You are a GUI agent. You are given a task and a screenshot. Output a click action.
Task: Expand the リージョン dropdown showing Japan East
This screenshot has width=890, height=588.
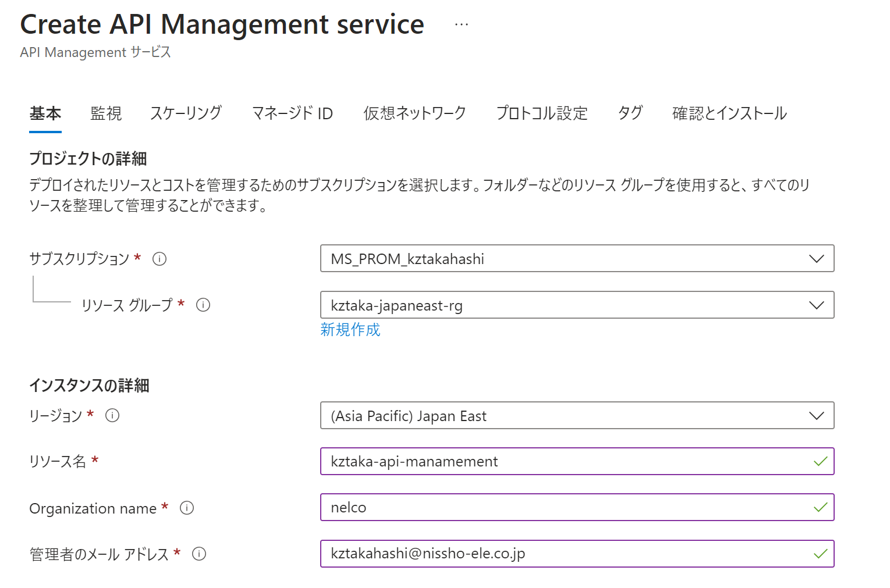(576, 415)
